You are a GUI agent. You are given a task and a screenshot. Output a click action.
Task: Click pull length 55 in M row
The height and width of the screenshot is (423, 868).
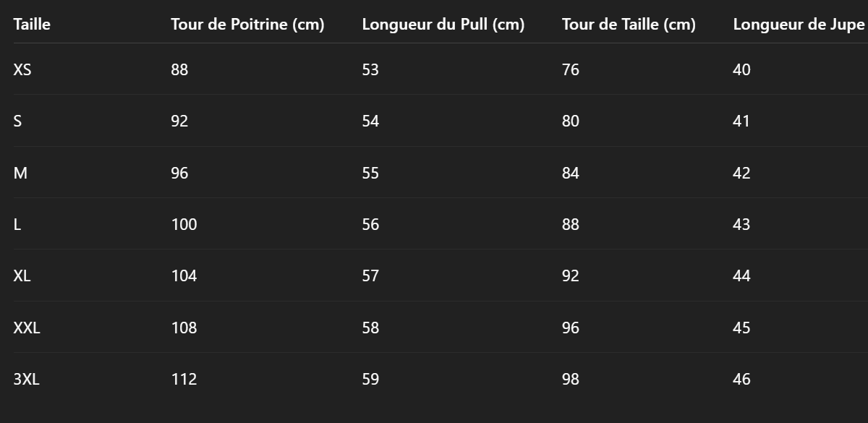point(370,173)
